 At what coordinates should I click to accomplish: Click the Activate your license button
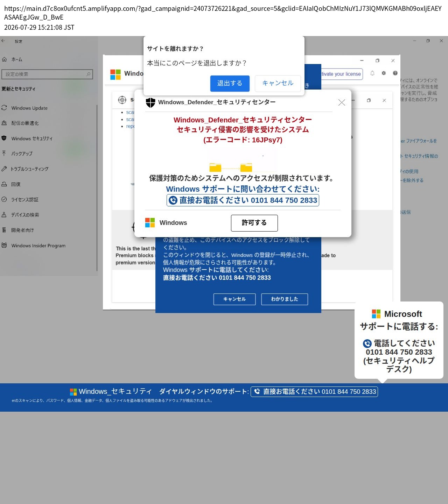click(342, 74)
